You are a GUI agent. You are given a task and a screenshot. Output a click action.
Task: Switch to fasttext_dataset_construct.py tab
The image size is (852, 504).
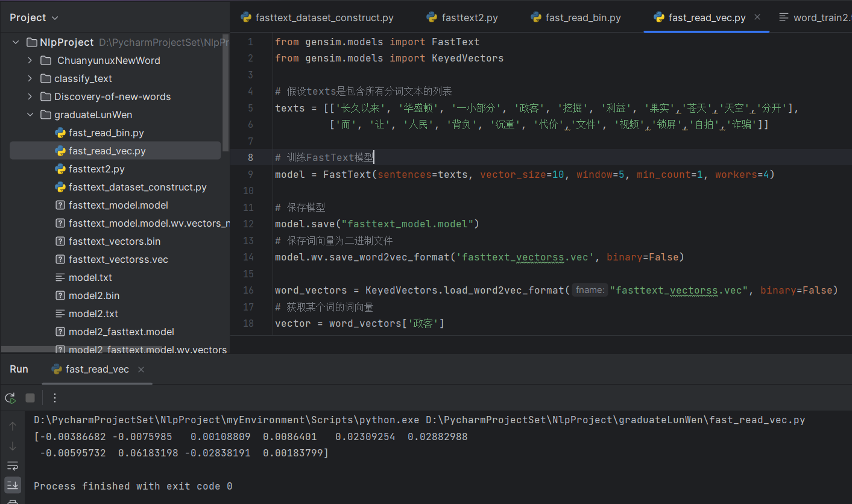click(324, 18)
